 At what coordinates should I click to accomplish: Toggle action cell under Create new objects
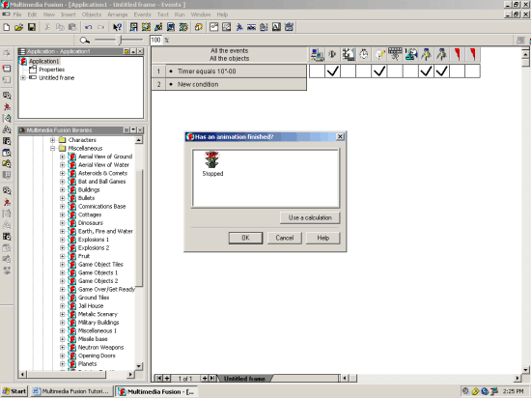[379, 71]
